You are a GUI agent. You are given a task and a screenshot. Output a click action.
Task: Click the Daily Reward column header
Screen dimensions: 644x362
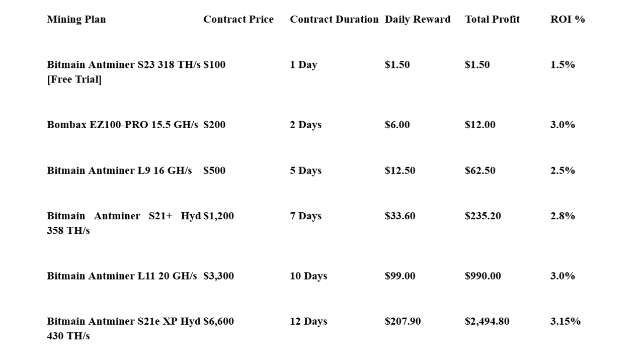(x=418, y=19)
